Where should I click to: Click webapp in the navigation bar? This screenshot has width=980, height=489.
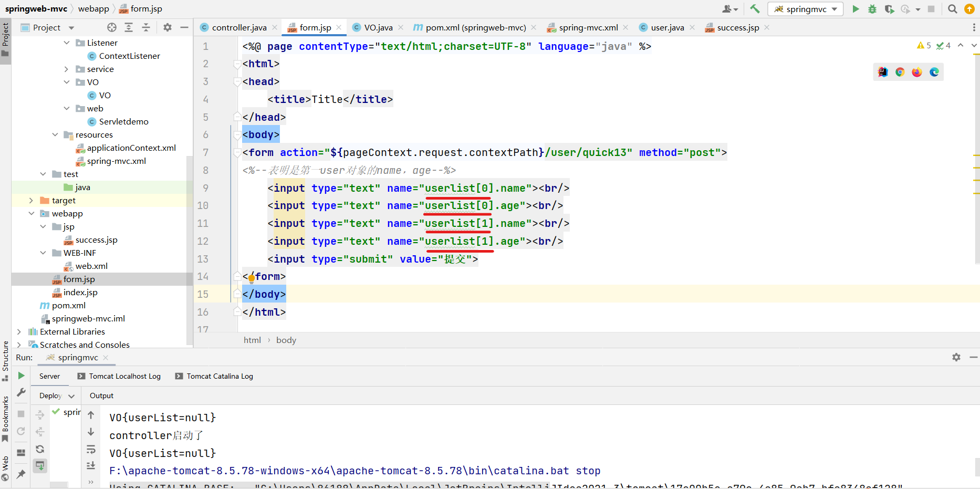click(93, 8)
